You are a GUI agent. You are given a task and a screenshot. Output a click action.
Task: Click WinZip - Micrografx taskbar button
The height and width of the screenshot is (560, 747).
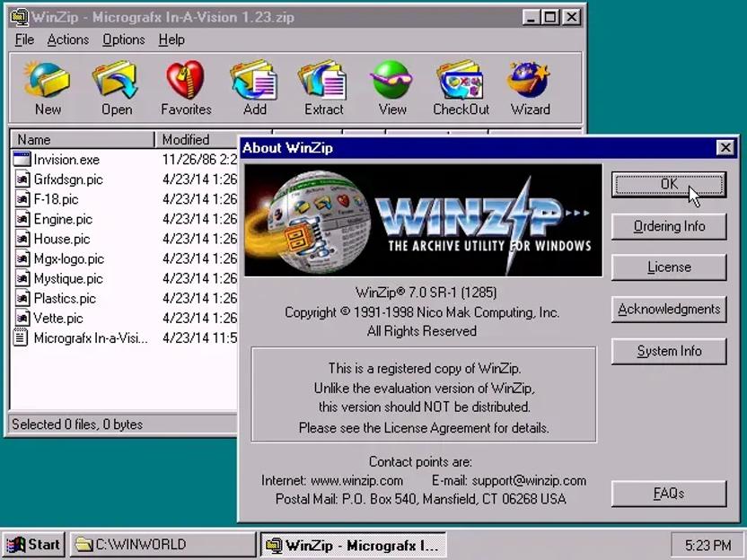click(354, 545)
